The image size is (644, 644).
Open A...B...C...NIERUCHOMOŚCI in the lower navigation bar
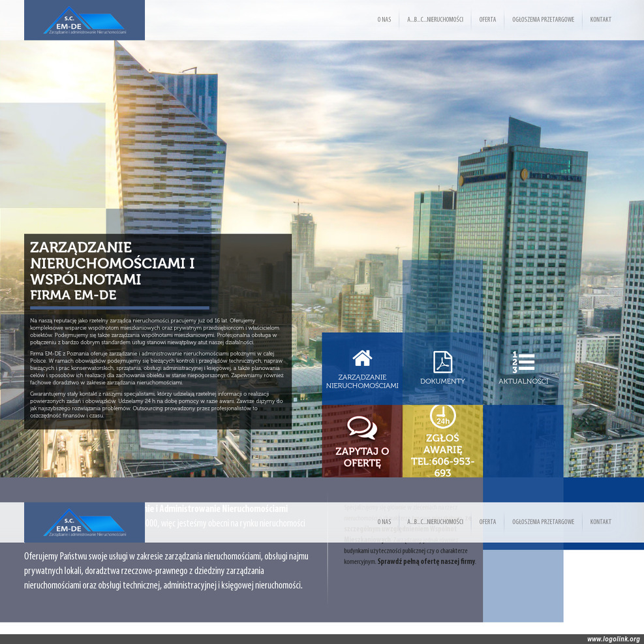coord(435,521)
